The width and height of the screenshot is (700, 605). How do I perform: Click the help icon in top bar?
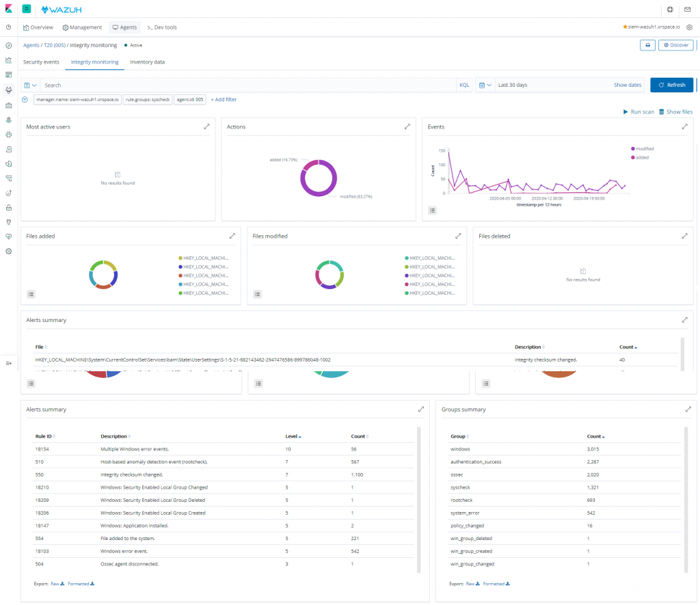point(670,10)
